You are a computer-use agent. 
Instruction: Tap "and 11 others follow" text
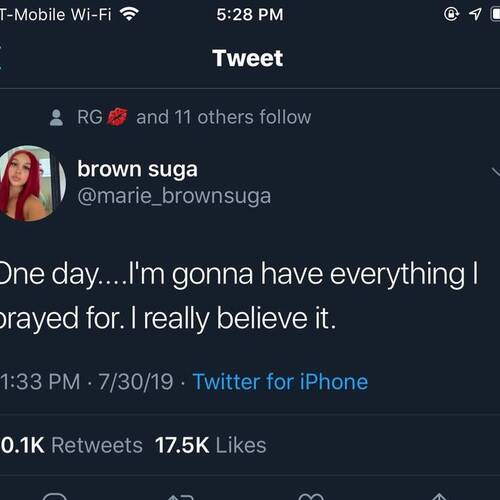tap(223, 117)
